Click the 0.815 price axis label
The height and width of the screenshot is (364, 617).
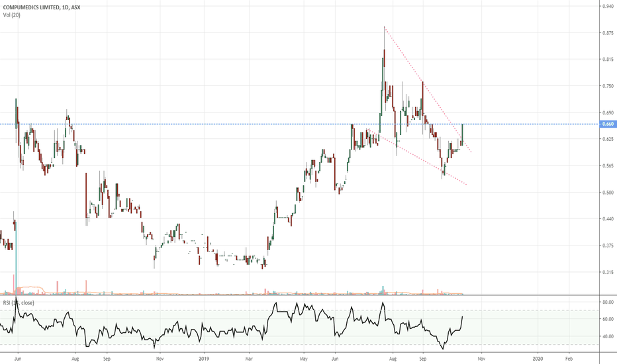tap(608, 60)
